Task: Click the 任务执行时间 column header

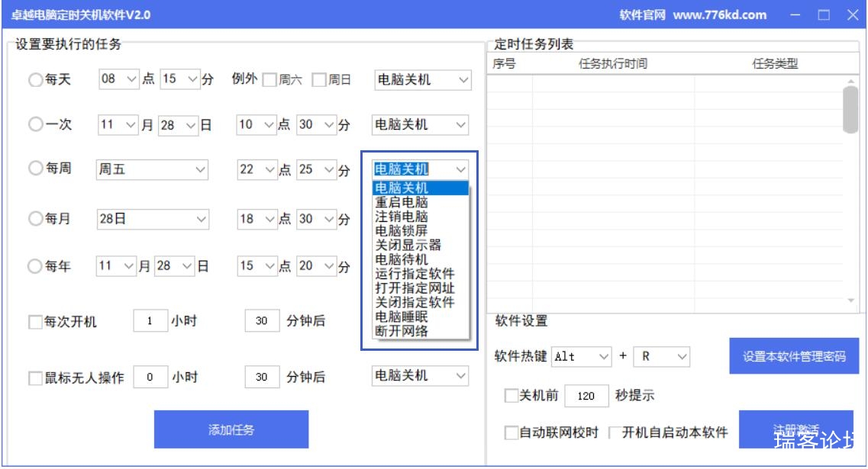Action: [613, 63]
